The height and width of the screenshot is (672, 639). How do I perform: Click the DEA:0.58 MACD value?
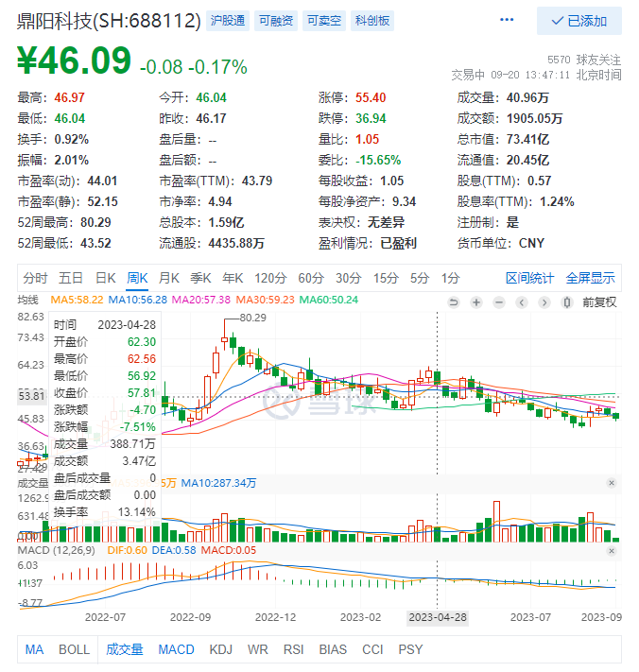pyautogui.click(x=174, y=551)
